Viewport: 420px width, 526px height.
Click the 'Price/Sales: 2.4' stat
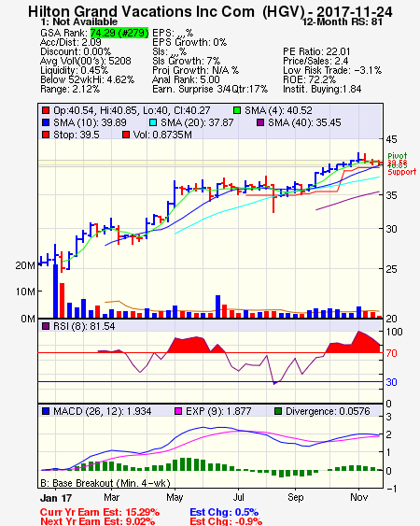tap(315, 61)
